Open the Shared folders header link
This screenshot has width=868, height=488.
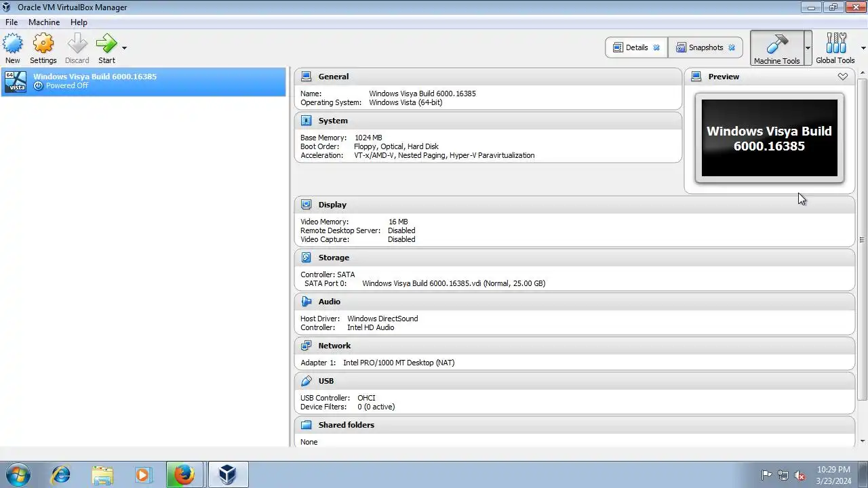pyautogui.click(x=347, y=425)
